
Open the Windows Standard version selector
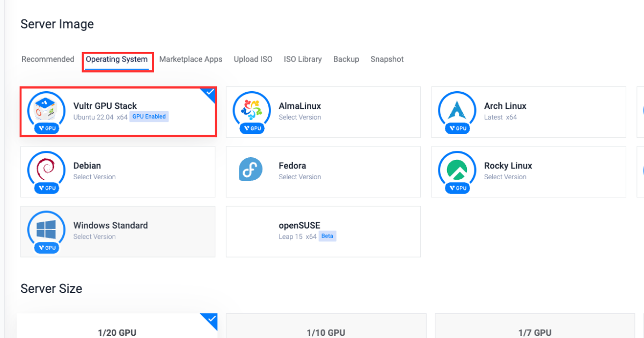tap(94, 236)
